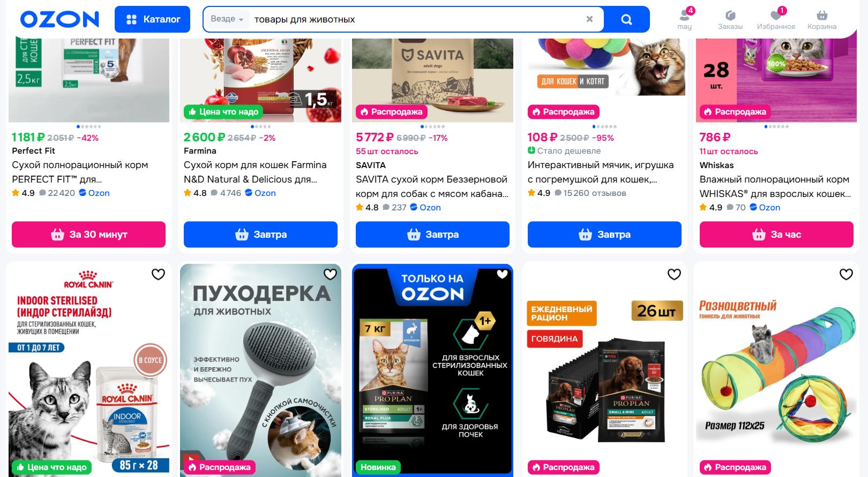Toggle favorite heart on rainbow tunnel product
Image resolution: width=868 pixels, height=477 pixels.
[846, 275]
